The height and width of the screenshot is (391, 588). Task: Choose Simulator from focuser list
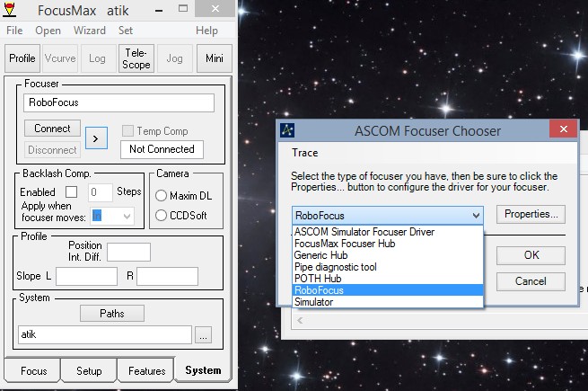tap(388, 302)
